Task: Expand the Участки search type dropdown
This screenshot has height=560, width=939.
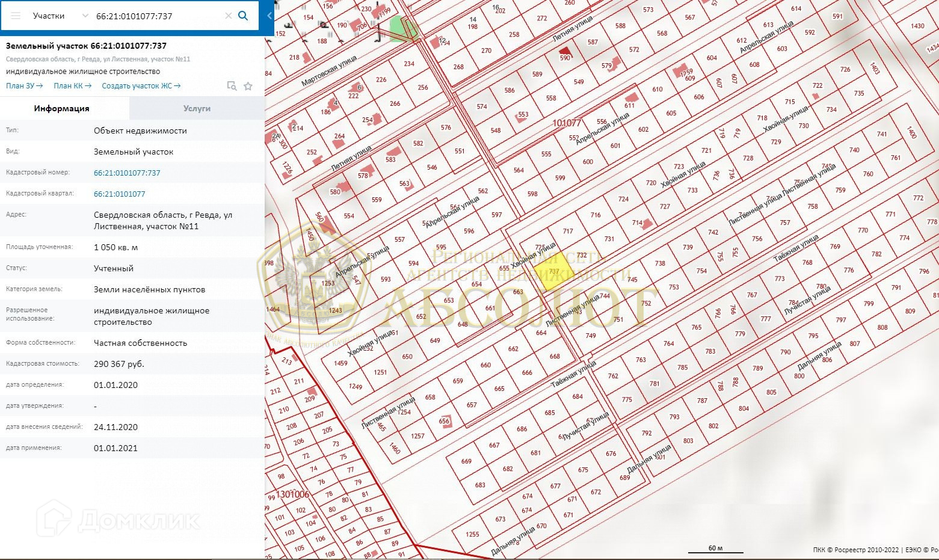Action: pos(85,16)
